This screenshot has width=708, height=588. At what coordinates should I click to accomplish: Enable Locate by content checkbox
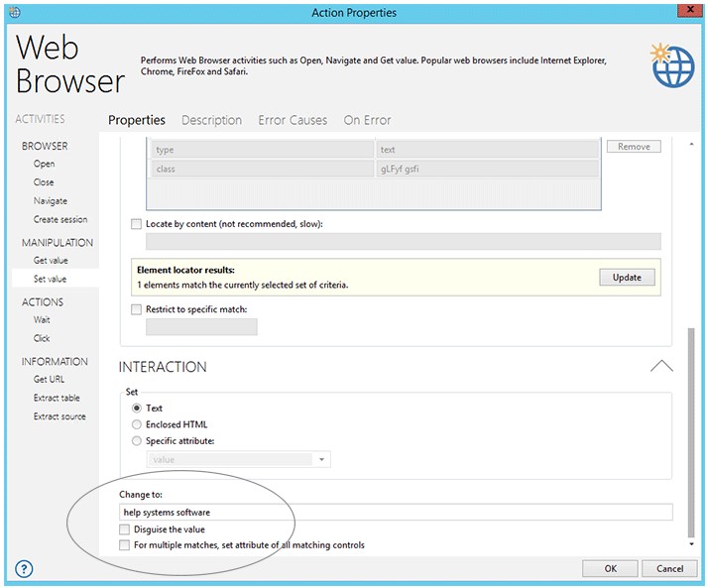136,224
